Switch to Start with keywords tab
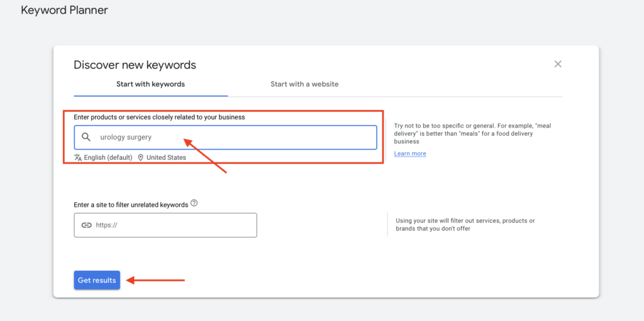The image size is (644, 321). 150,84
